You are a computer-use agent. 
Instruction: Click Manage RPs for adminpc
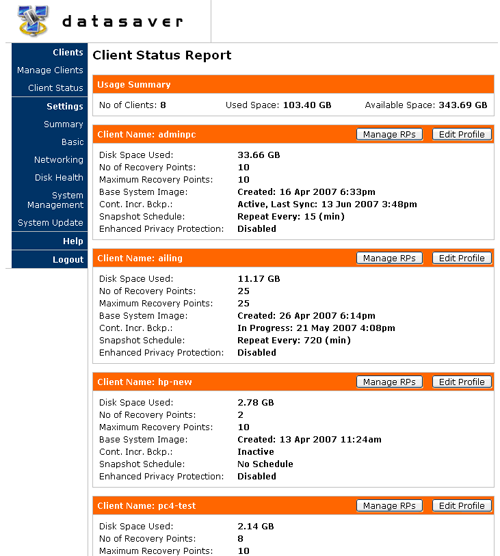(x=389, y=134)
